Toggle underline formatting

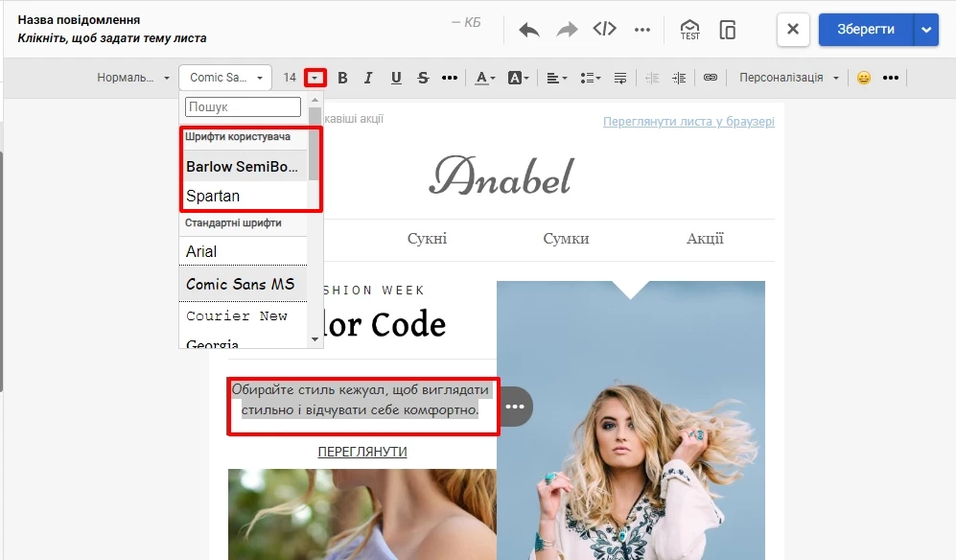(x=396, y=78)
